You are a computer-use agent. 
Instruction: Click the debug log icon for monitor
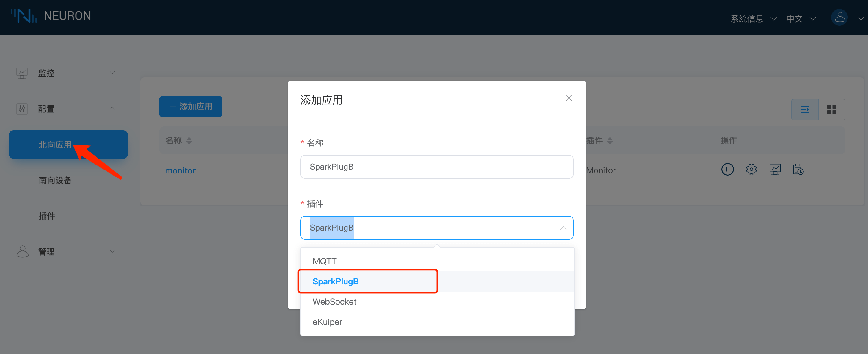coord(798,169)
